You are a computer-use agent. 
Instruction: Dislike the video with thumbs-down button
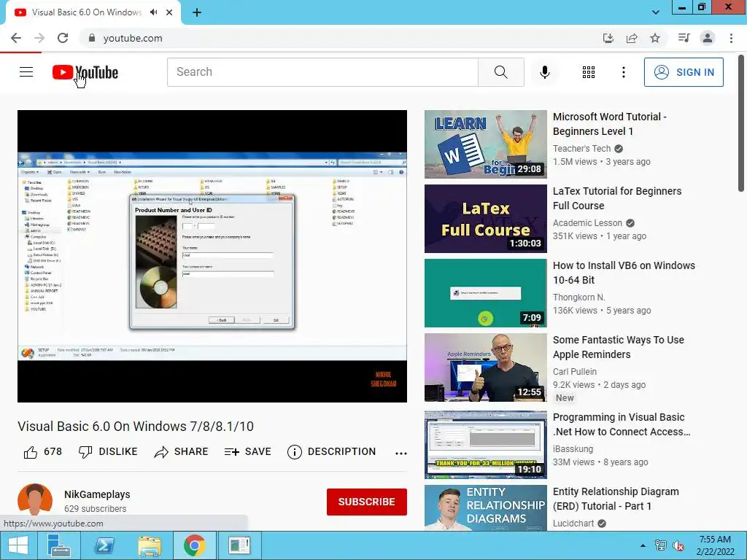(x=108, y=451)
